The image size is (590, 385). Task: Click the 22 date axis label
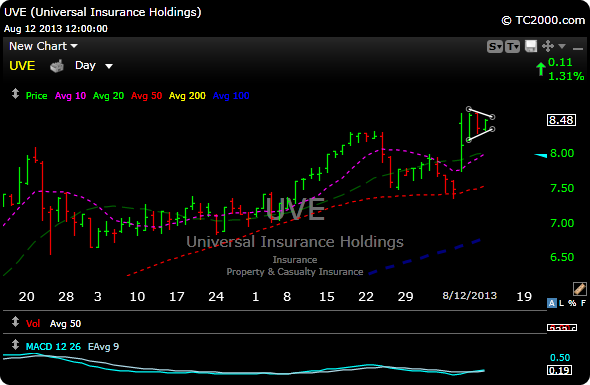coord(366,297)
